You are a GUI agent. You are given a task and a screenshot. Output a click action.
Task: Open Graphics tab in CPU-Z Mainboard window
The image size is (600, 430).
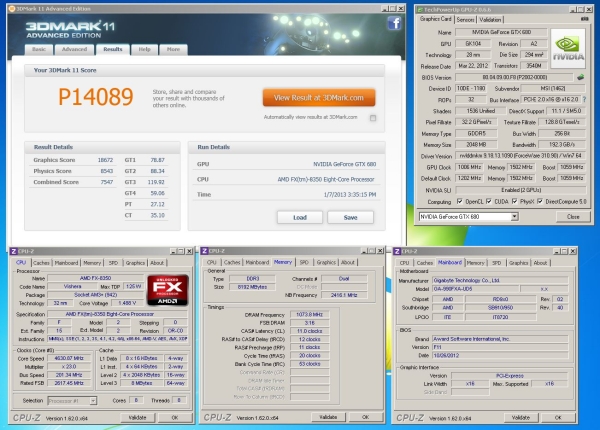click(518, 263)
